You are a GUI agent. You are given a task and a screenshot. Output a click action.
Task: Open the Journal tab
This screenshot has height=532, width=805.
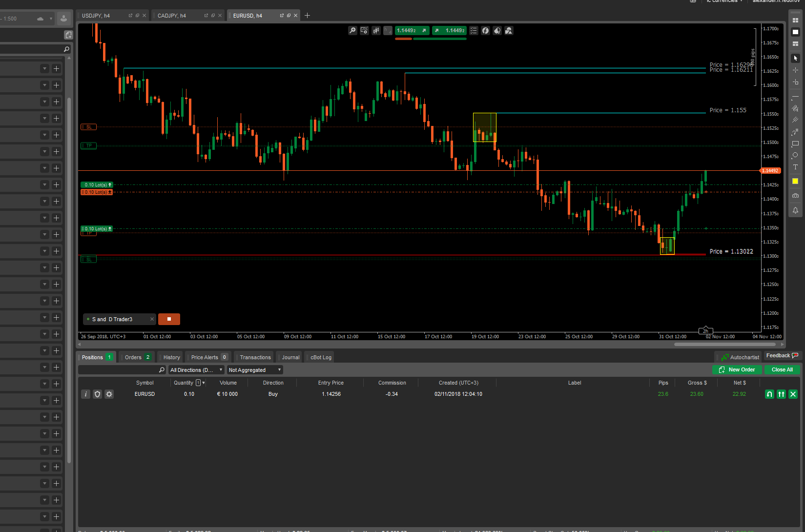pyautogui.click(x=290, y=357)
